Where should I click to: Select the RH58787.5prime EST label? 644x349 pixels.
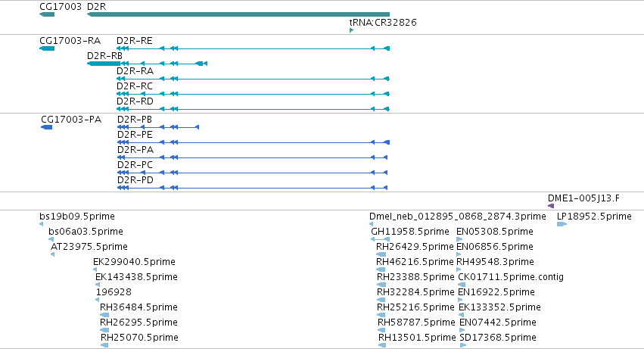416,323
